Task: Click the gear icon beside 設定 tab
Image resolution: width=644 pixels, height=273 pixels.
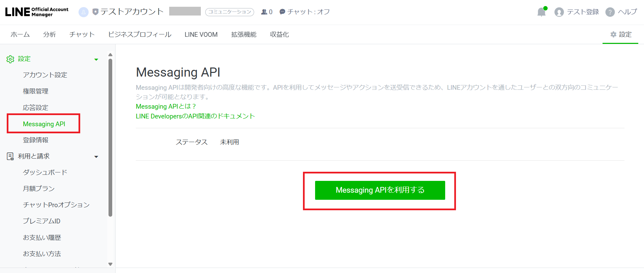Action: click(x=613, y=34)
